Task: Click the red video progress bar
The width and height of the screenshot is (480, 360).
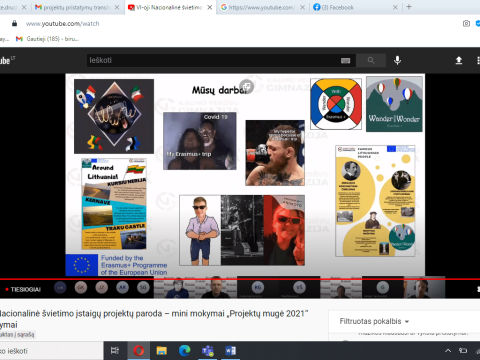Action: tap(240, 279)
